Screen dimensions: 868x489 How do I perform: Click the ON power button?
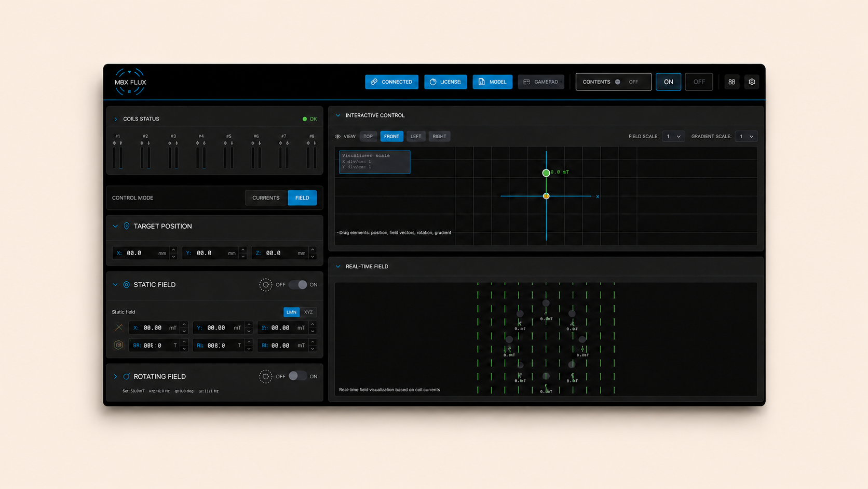click(668, 82)
